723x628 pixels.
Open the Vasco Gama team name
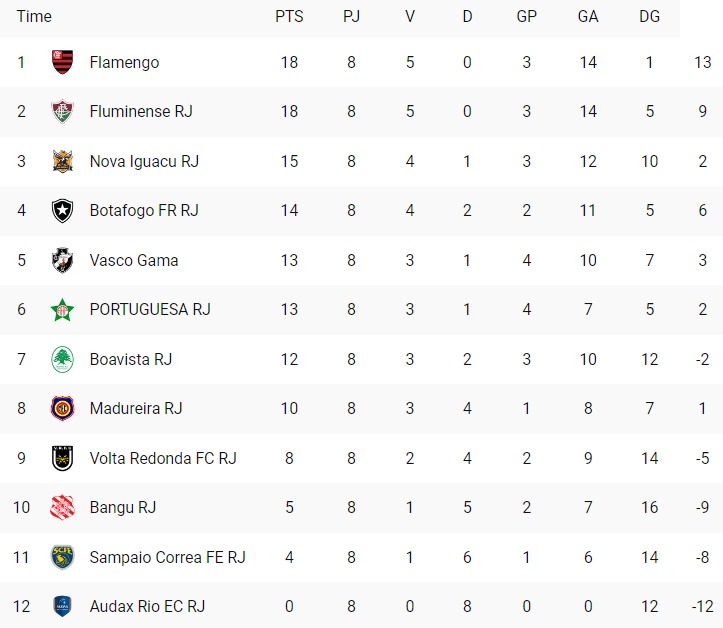[134, 260]
